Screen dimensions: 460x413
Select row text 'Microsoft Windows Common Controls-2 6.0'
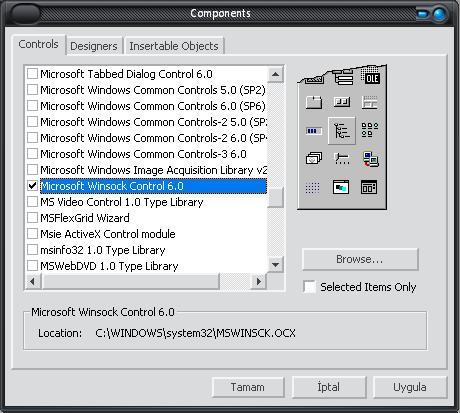153,138
